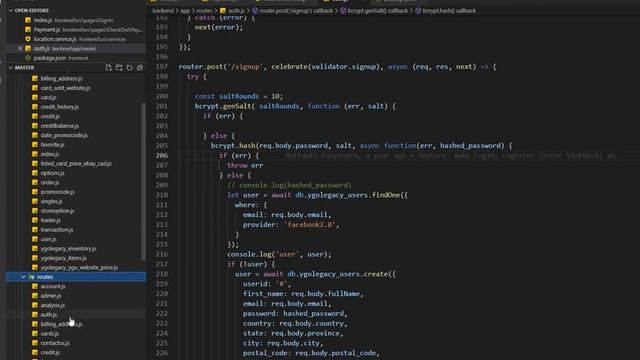
Task: Open storeoption.js file
Action: 58,211
